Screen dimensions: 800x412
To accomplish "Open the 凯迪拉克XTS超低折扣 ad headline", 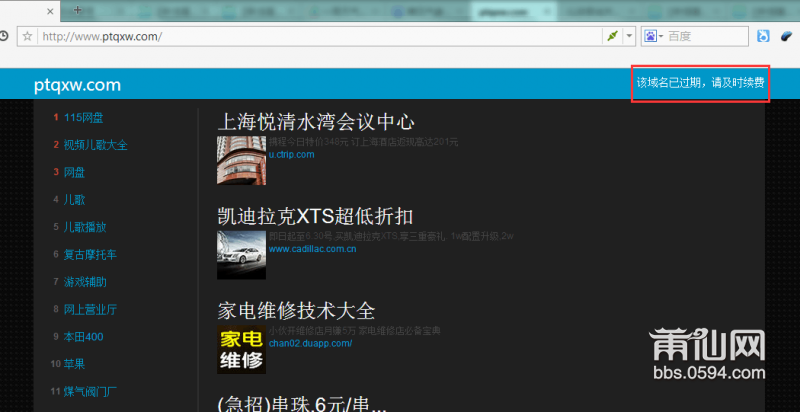I will (x=315, y=217).
